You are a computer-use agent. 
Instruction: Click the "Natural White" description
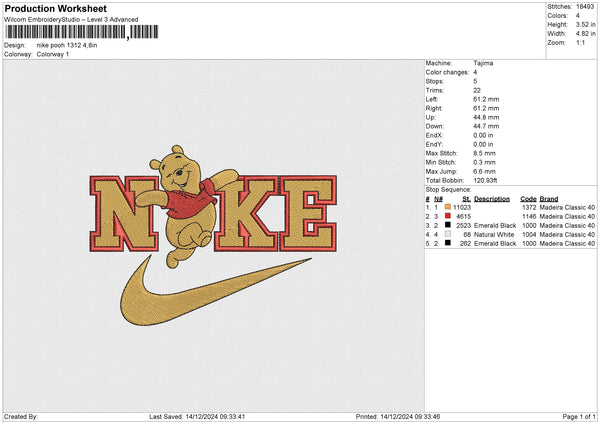pos(494,235)
